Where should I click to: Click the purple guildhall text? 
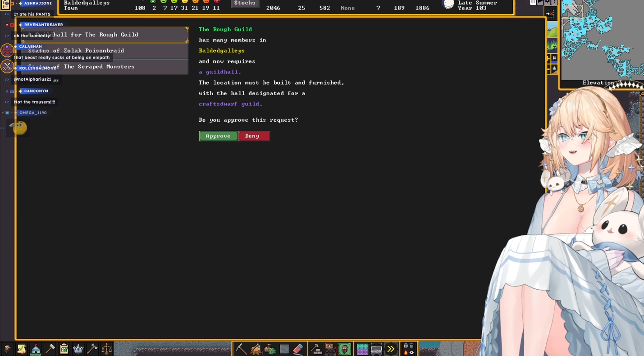tap(220, 72)
